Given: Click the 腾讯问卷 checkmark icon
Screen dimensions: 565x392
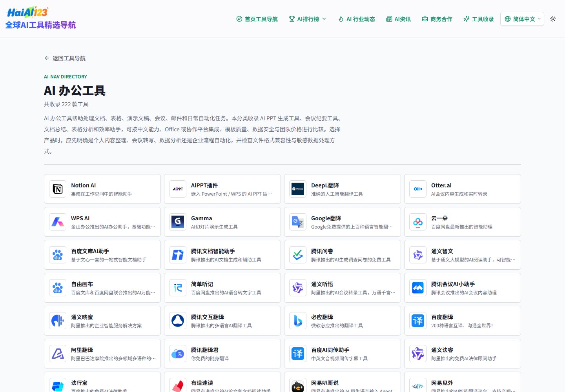Looking at the screenshot, I should 298,255.
